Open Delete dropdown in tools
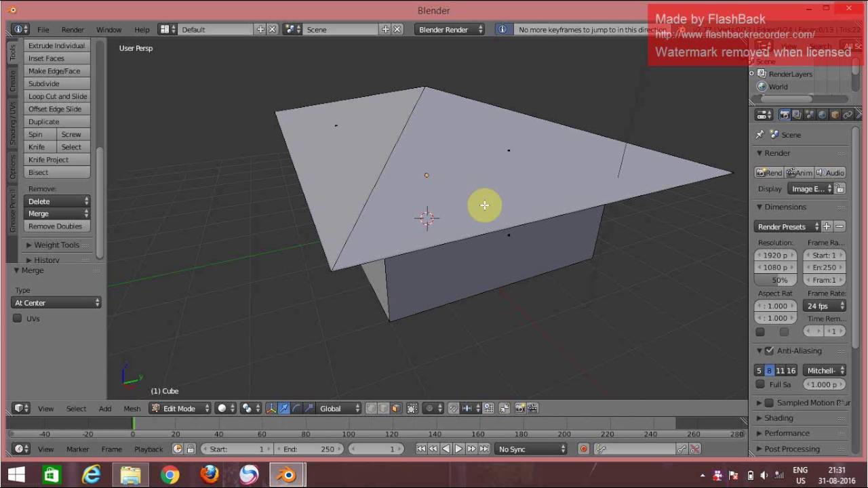Image resolution: width=868 pixels, height=488 pixels. click(58, 201)
